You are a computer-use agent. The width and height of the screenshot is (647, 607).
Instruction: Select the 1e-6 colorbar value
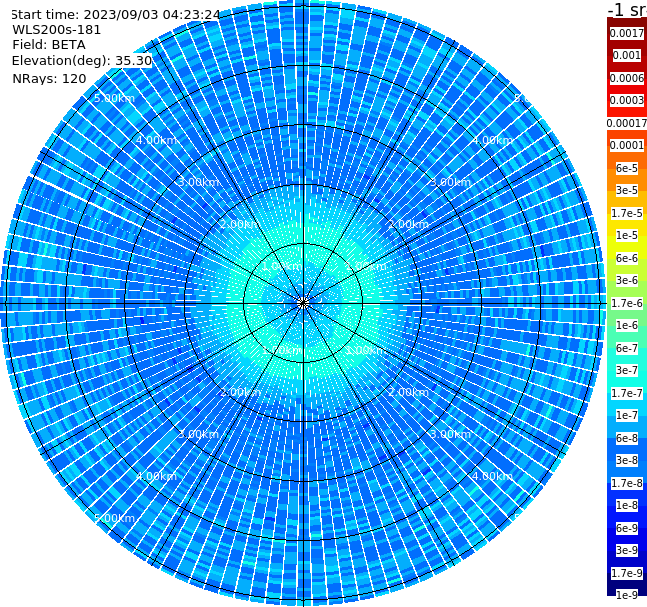coord(627,325)
